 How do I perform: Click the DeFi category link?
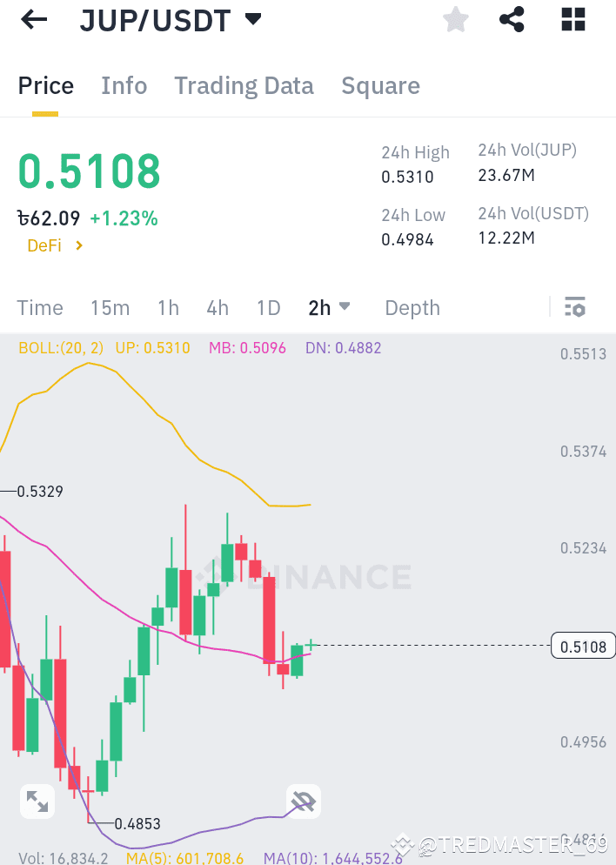click(x=44, y=245)
